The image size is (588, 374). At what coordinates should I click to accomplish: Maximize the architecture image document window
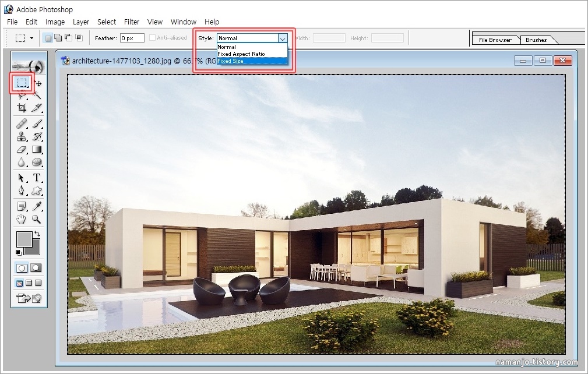pyautogui.click(x=543, y=61)
